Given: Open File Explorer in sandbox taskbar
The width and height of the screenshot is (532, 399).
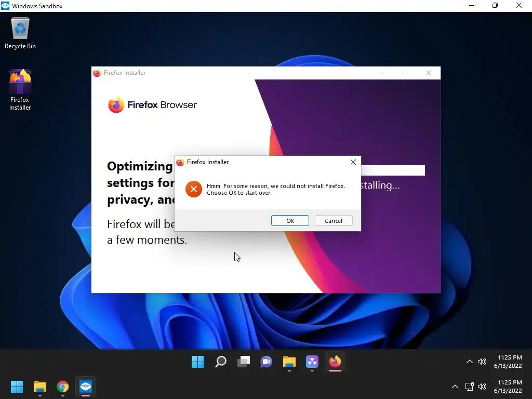Looking at the screenshot, I should coord(289,362).
